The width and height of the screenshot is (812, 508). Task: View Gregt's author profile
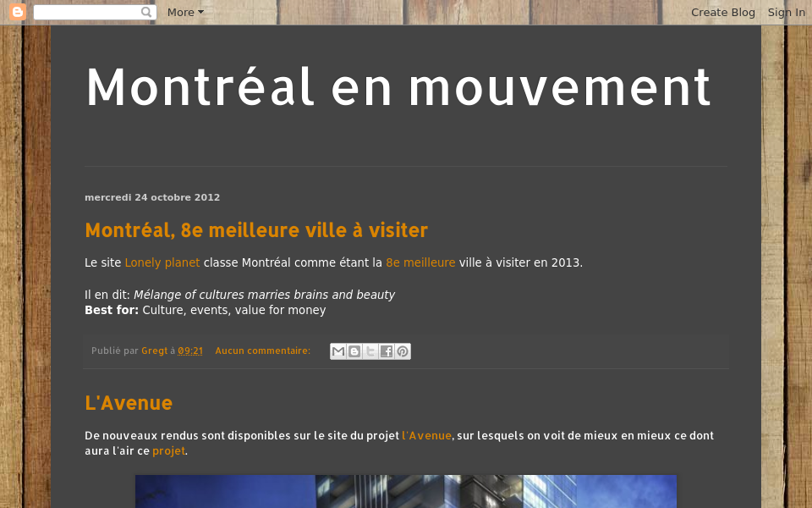click(x=154, y=351)
